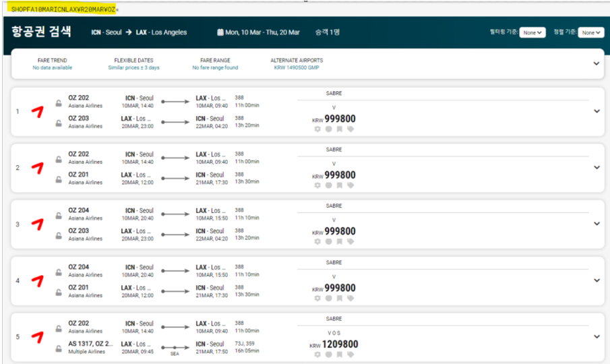The image size is (610, 364).
Task: Bookmark result 3 using its bookmark icon
Action: 340,242
